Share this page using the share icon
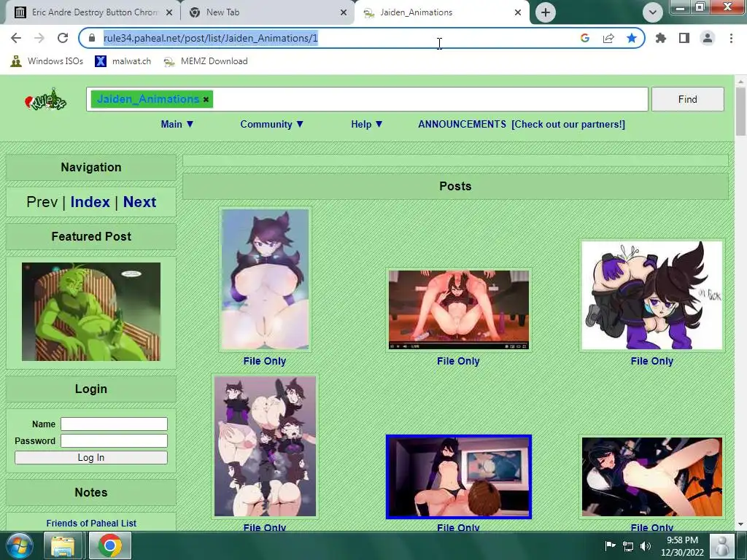 608,38
